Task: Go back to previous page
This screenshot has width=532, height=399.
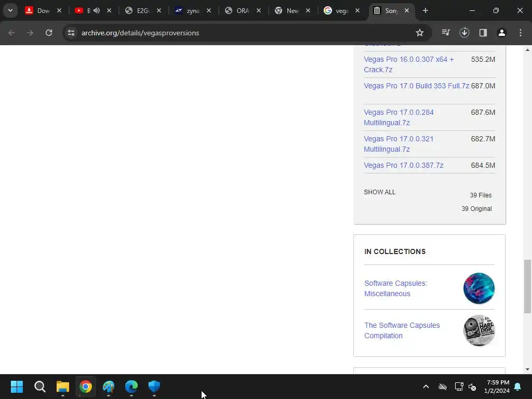Action: tap(11, 33)
